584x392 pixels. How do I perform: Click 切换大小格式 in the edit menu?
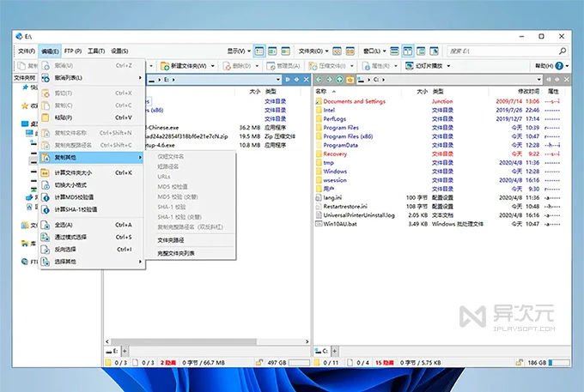pyautogui.click(x=72, y=184)
